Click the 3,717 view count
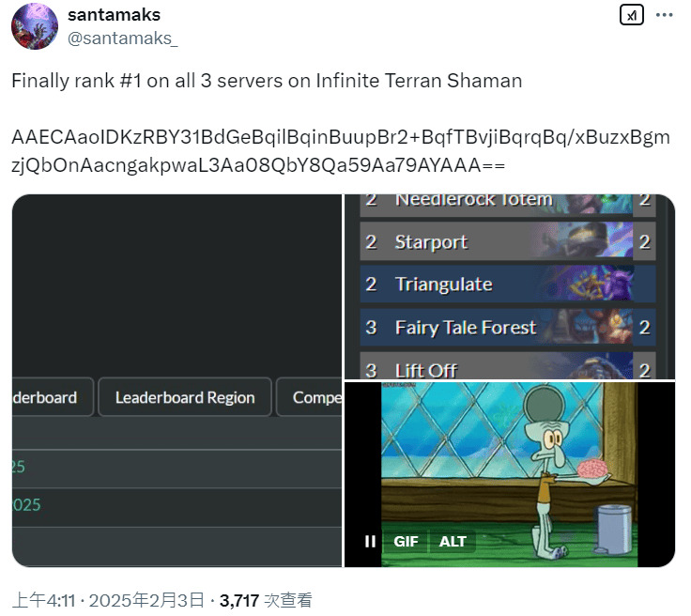Viewport: 691px width, 616px height. pyautogui.click(x=238, y=600)
